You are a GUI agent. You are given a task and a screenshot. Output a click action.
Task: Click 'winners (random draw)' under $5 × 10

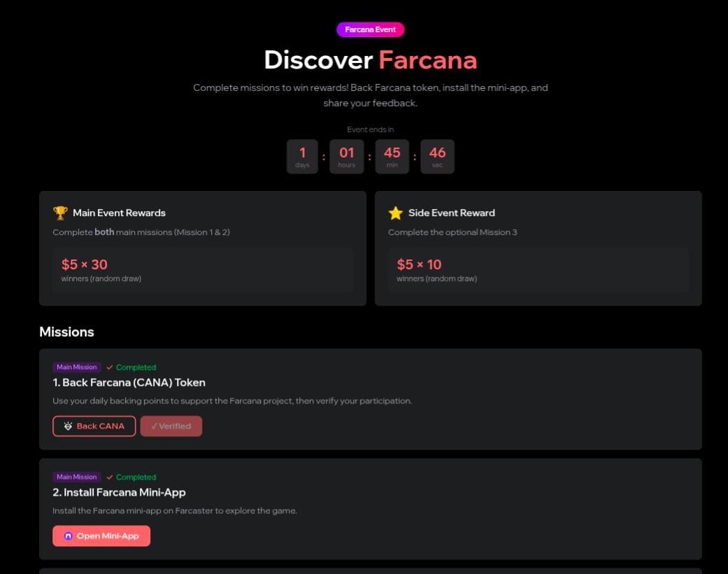point(437,279)
